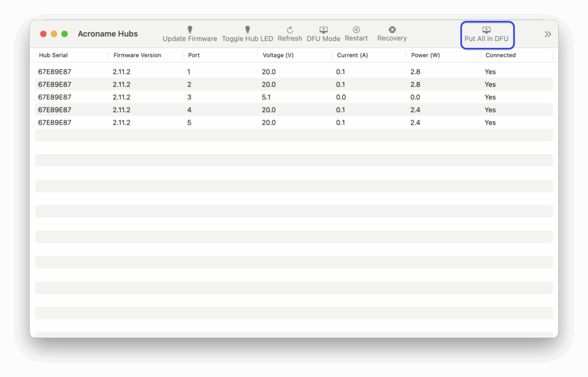The width and height of the screenshot is (588, 377).
Task: Click Put All in DFU
Action: pos(487,34)
